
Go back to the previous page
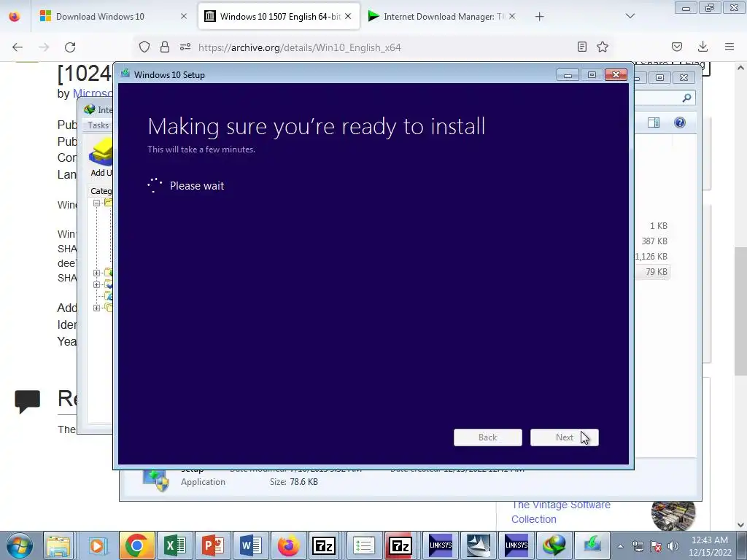pos(18,47)
